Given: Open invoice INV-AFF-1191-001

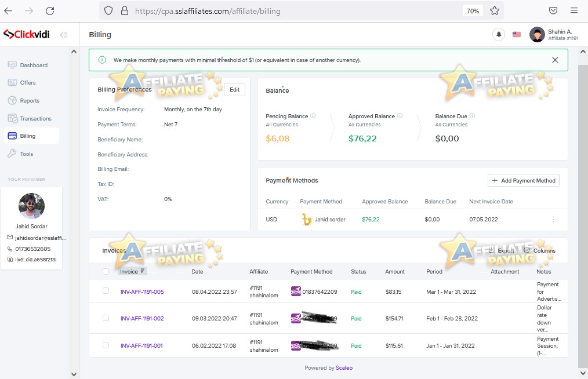Looking at the screenshot, I should (141, 345).
